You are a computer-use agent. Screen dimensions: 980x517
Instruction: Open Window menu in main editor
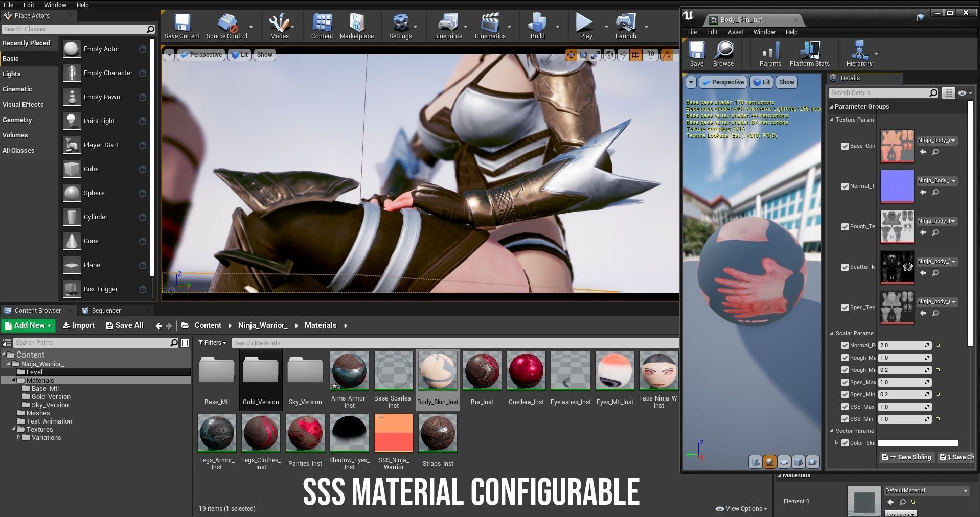tap(55, 5)
